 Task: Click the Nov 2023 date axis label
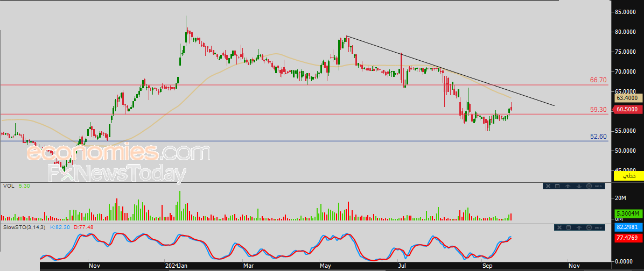click(94, 267)
